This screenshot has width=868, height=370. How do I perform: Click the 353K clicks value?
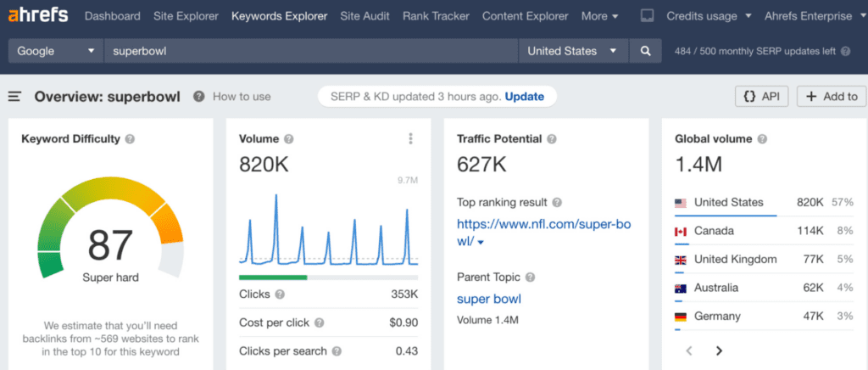404,294
